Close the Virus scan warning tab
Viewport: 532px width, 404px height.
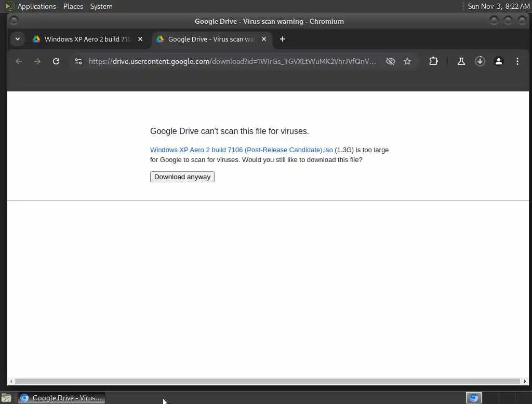(264, 39)
